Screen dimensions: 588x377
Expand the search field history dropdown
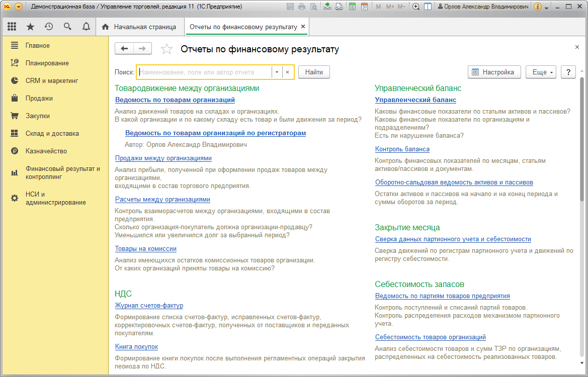pos(277,72)
